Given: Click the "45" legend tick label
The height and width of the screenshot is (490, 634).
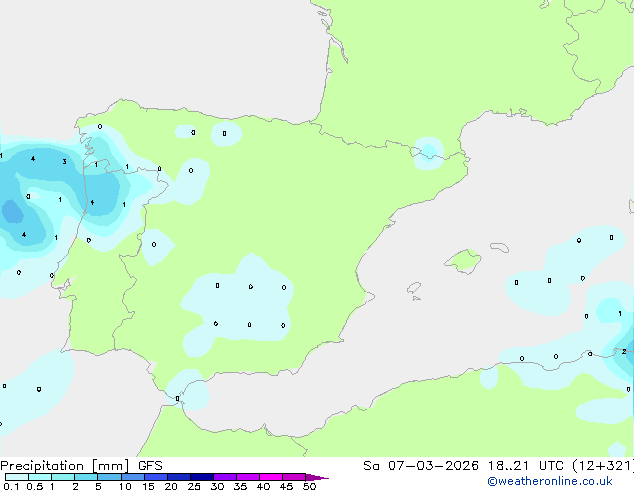Looking at the screenshot, I should (286, 486).
